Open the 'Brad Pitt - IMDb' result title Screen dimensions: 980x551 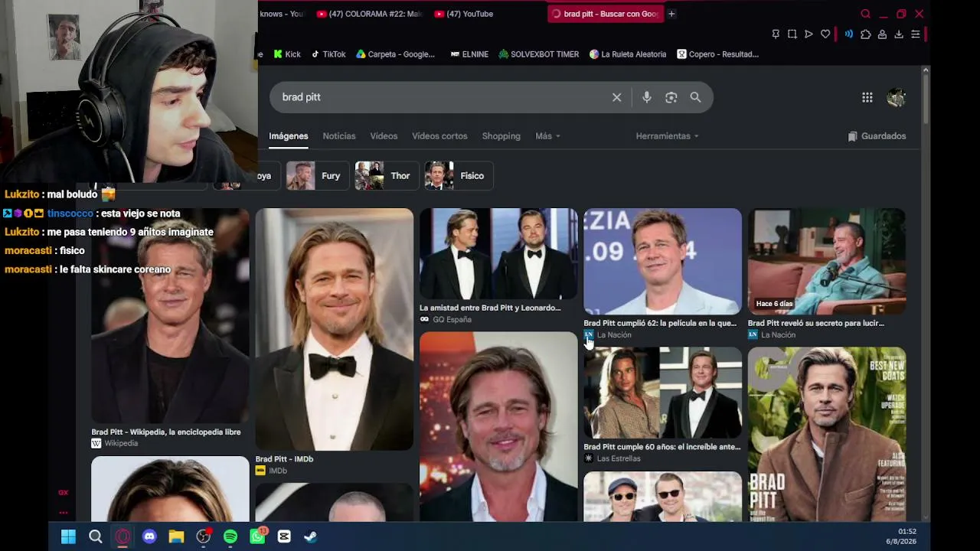coord(284,459)
